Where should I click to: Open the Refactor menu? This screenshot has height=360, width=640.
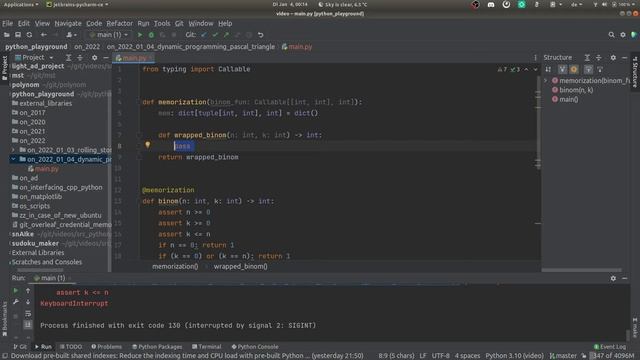pos(119,23)
